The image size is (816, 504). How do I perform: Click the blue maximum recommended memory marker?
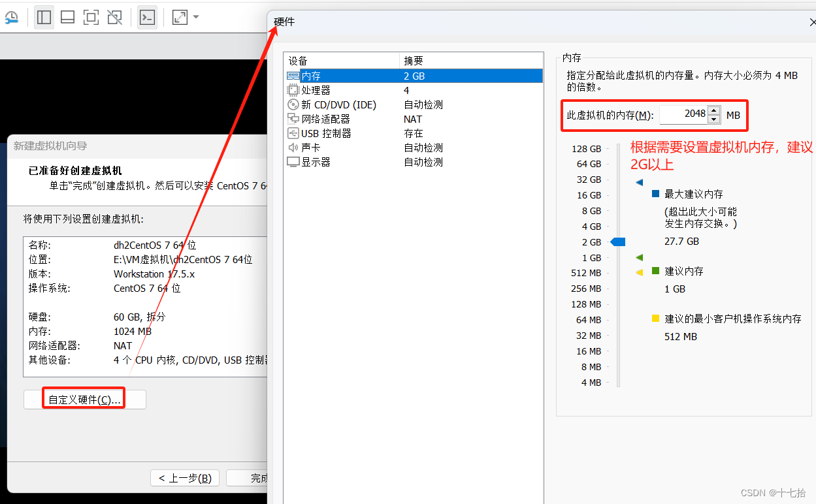(640, 183)
